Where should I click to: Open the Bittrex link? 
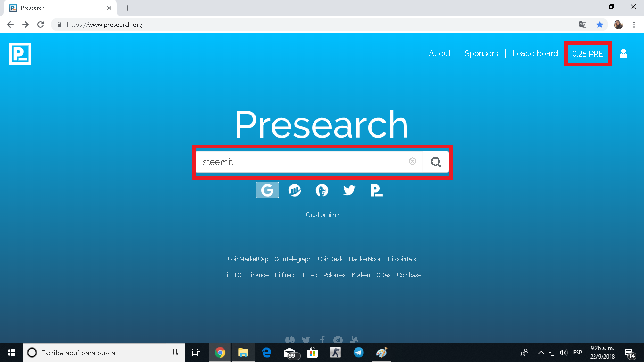[309, 275]
